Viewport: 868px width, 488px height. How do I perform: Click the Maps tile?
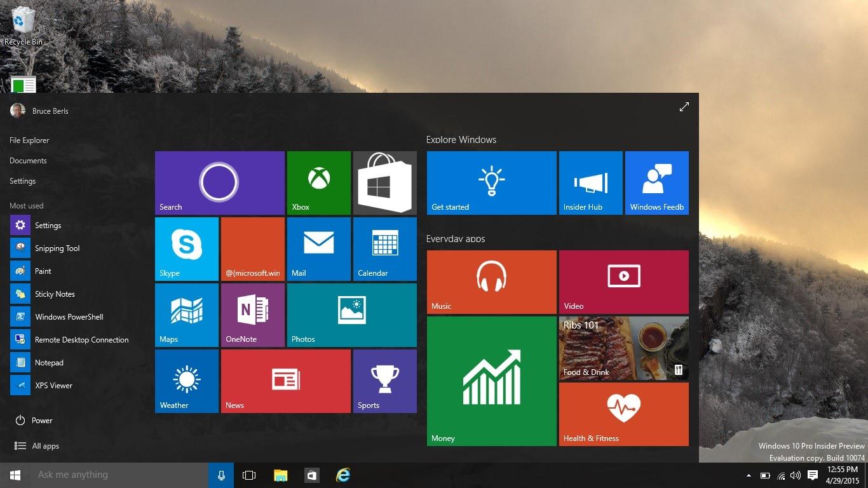pos(187,315)
